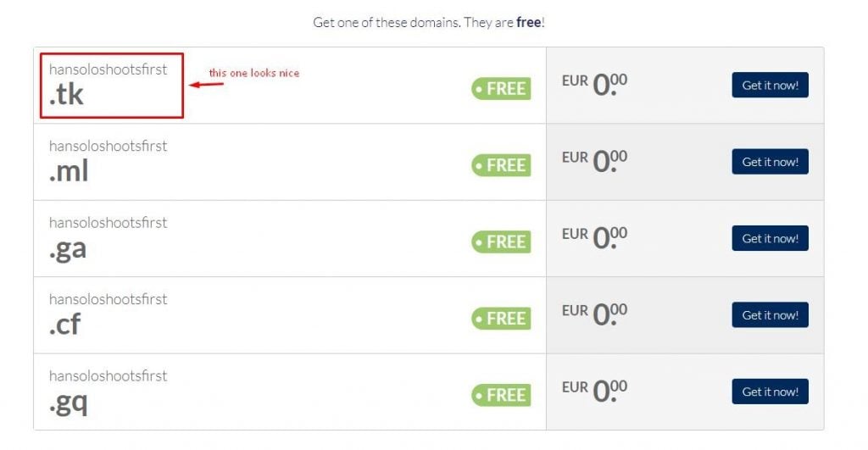868x450 pixels.
Task: Click Get it now for .tk domain
Action: (x=770, y=86)
